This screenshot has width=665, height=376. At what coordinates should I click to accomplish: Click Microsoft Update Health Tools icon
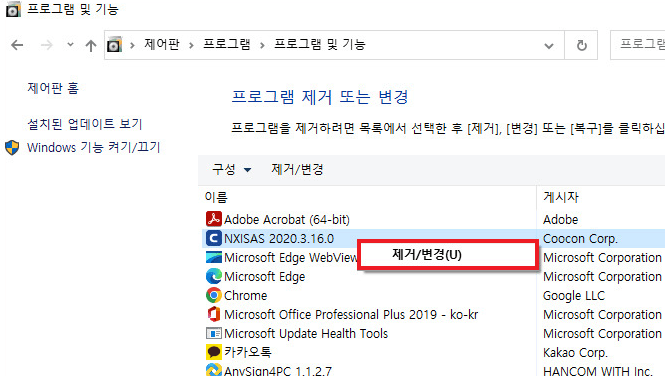click(x=214, y=333)
